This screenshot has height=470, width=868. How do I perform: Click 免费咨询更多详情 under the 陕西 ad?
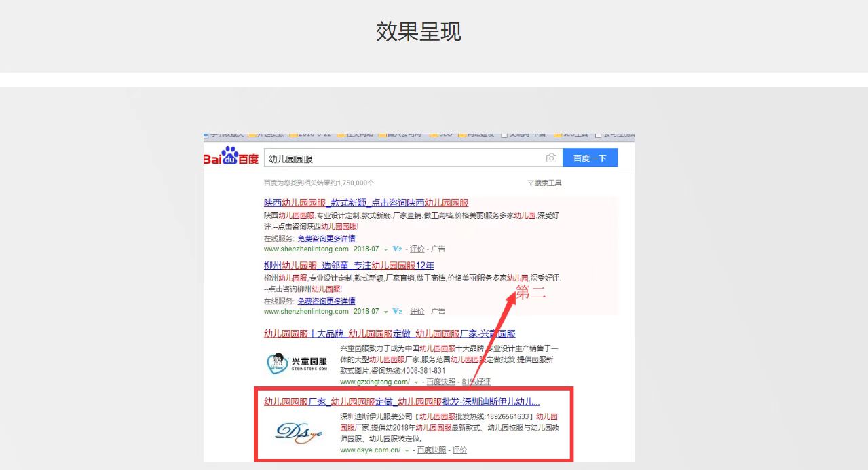[x=326, y=239]
